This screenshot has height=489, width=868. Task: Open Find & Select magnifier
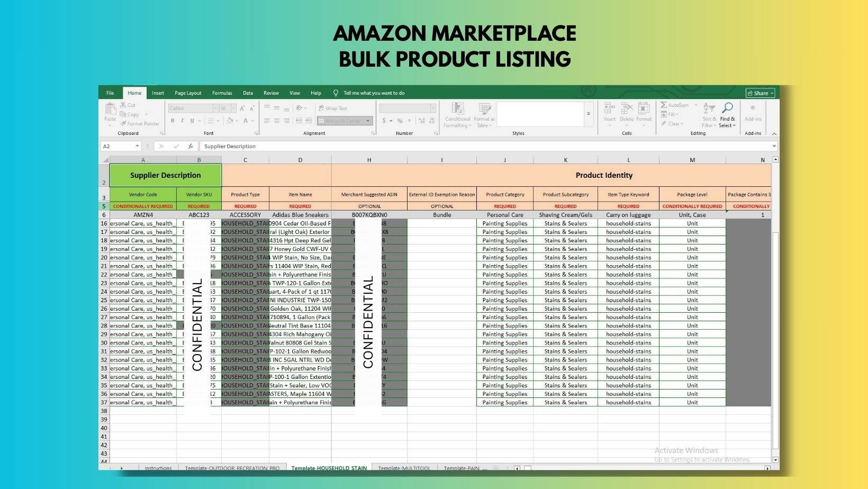(727, 115)
